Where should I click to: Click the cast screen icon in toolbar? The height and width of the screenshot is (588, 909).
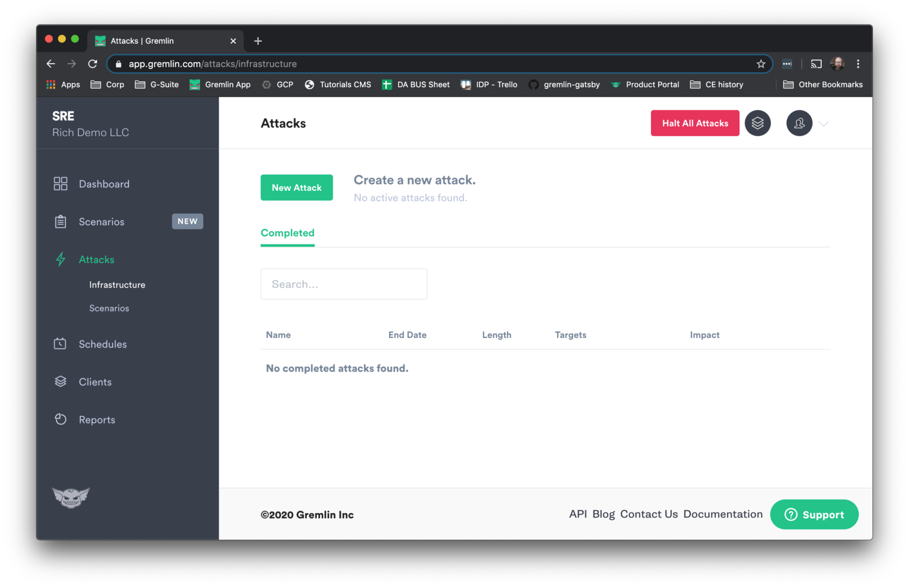pos(816,64)
